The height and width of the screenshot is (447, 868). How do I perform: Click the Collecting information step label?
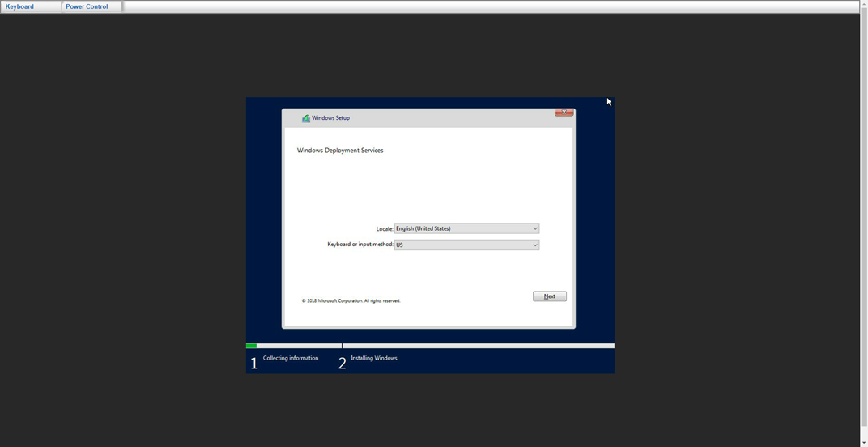pos(291,358)
